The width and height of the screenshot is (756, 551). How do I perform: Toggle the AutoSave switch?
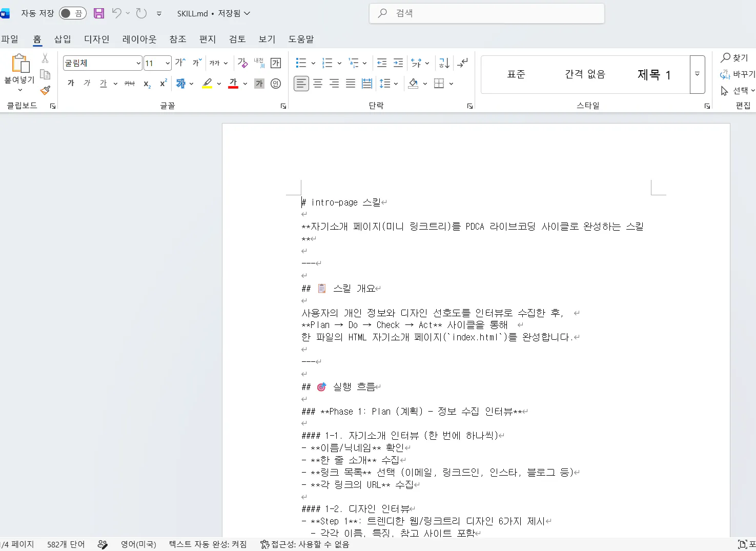pos(72,13)
